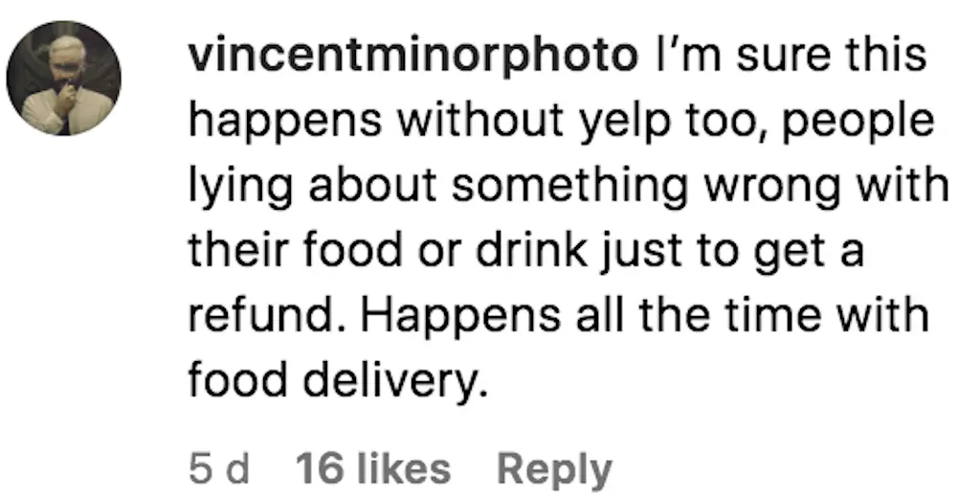The height and width of the screenshot is (499, 980).
Task: Reply to vincentminorphoto's comment
Action: tap(554, 469)
